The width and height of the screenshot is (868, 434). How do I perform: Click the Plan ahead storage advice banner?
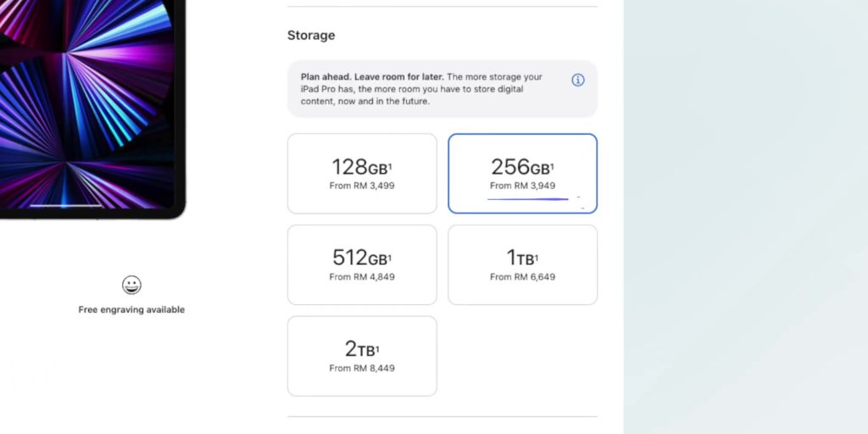442,89
